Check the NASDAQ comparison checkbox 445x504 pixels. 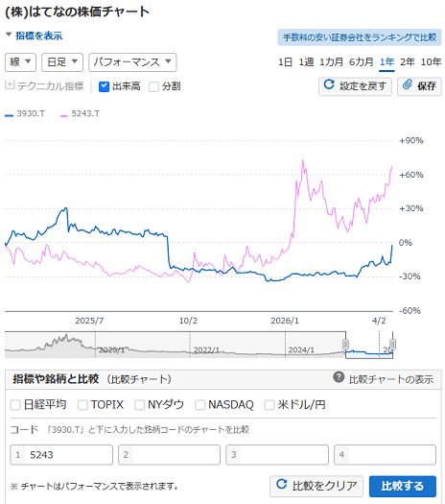pos(200,405)
